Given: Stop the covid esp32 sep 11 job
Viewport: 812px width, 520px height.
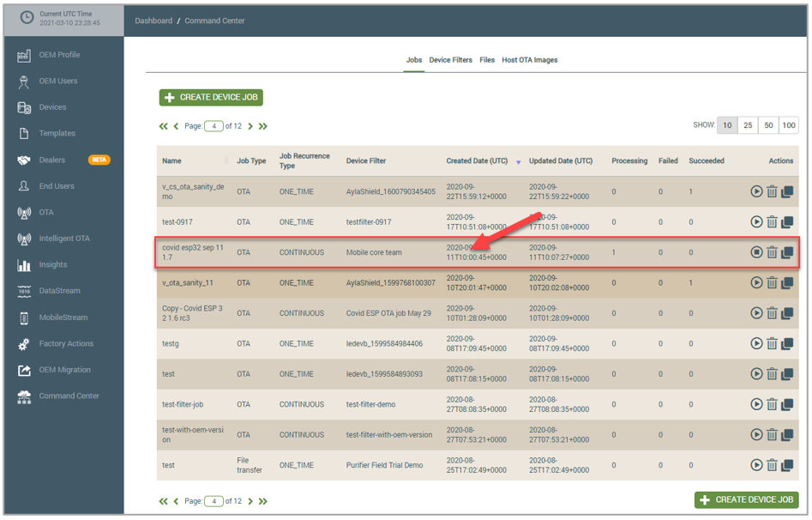Looking at the screenshot, I should pos(756,252).
